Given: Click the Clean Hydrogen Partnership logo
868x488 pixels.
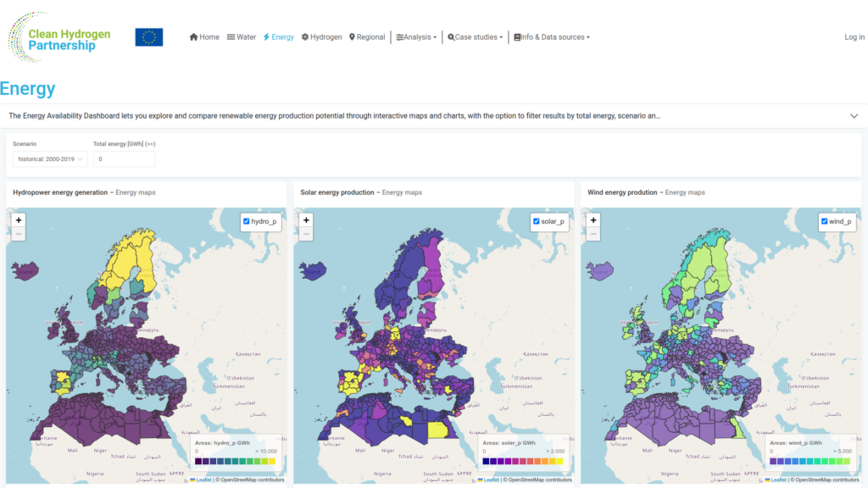Looking at the screenshot, I should 60,37.
